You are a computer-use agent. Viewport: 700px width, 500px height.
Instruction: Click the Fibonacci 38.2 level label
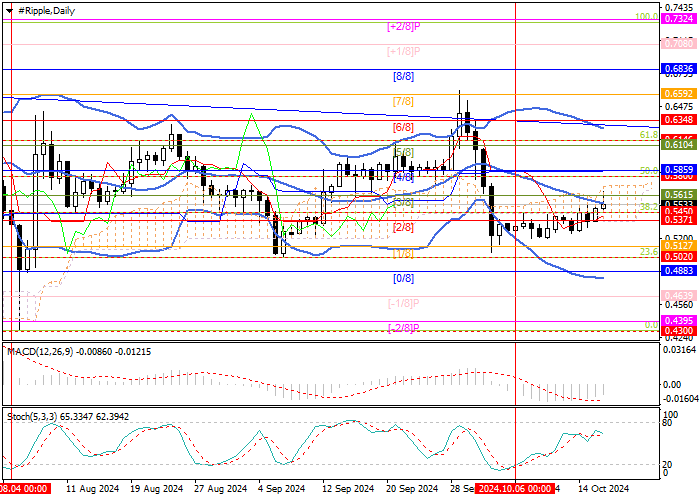649,207
